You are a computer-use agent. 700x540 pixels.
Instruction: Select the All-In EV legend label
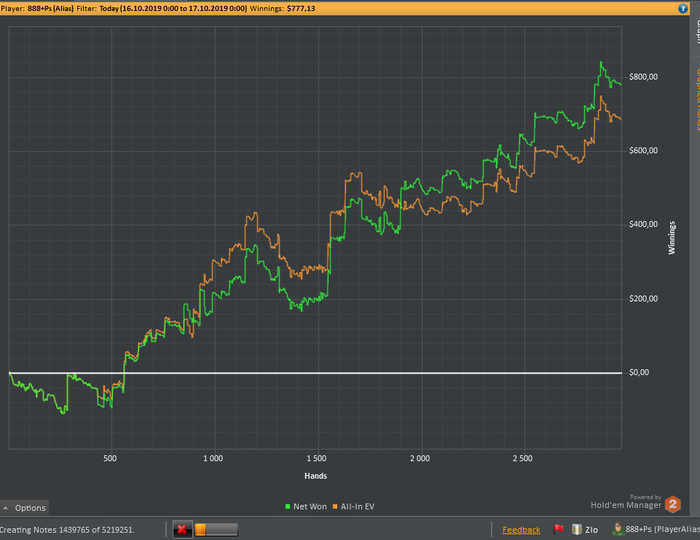pos(357,507)
